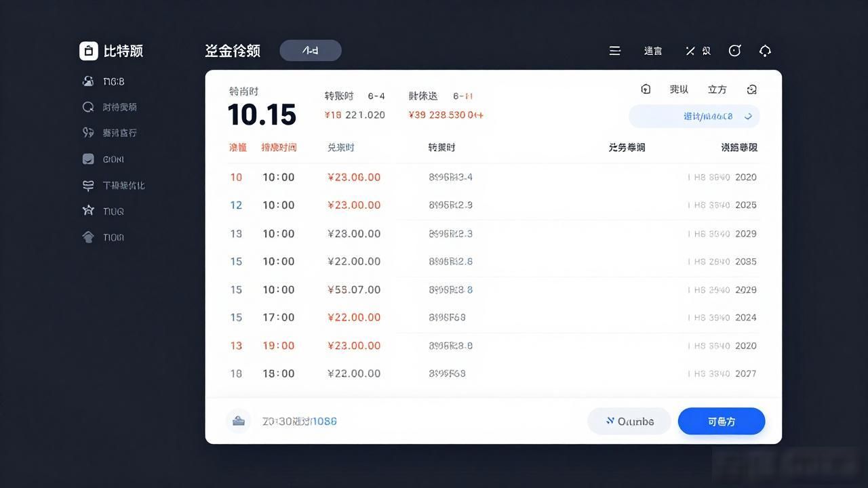Click the Ouunbs button
This screenshot has height=488, width=868.
pyautogui.click(x=629, y=421)
